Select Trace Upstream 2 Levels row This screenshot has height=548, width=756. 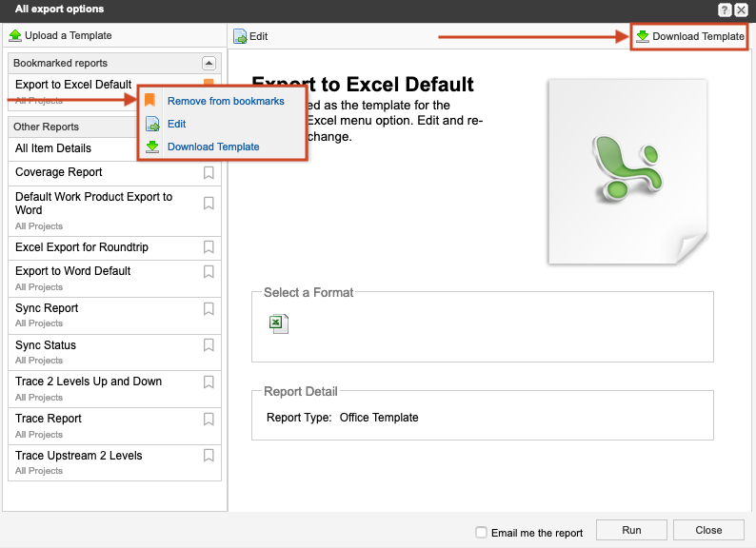[x=115, y=462]
